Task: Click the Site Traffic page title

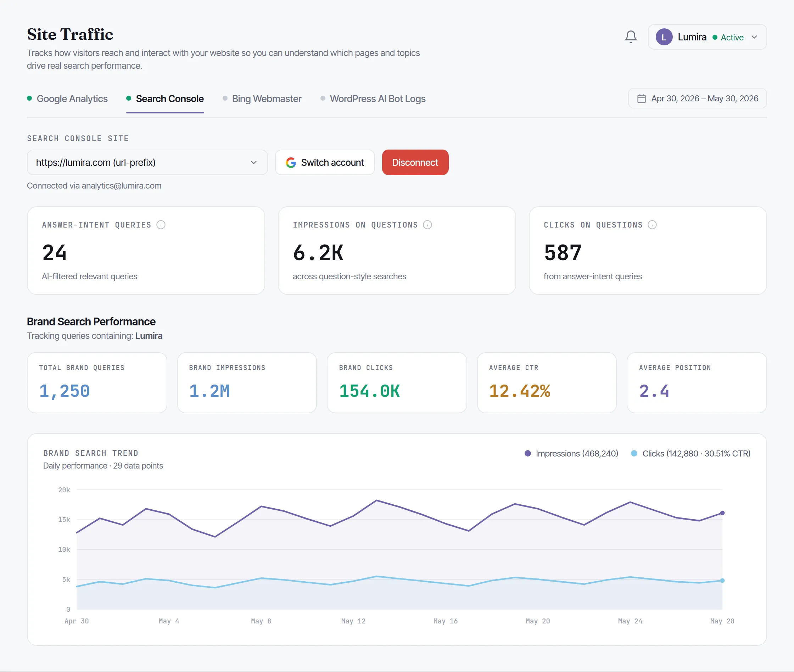Action: 70,34
